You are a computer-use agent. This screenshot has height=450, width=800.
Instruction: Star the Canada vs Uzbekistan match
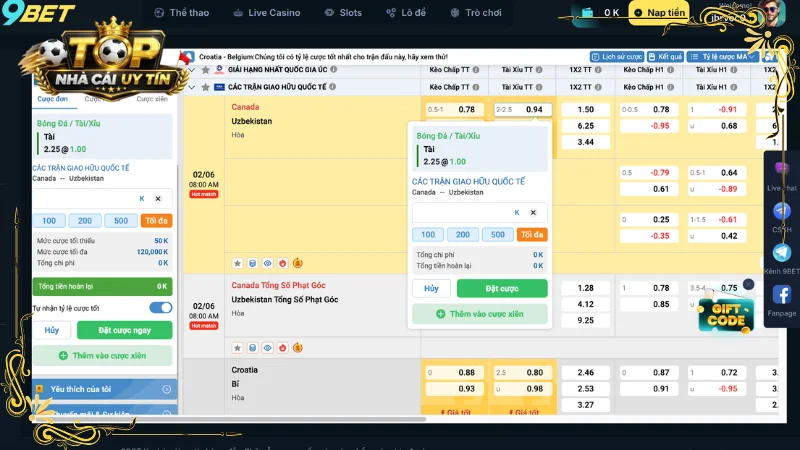click(x=237, y=263)
